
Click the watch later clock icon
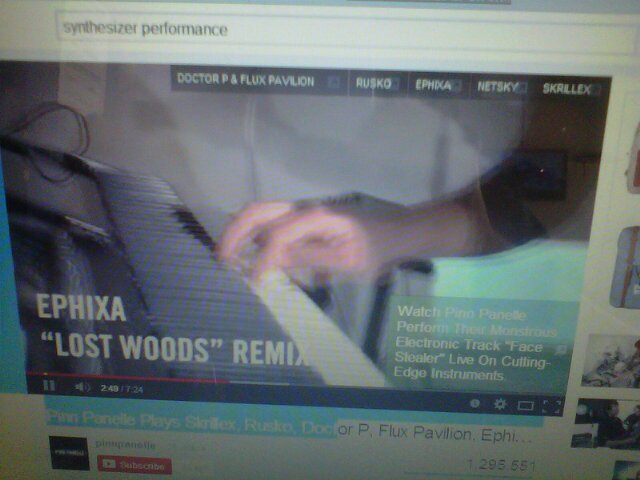pyautogui.click(x=475, y=403)
